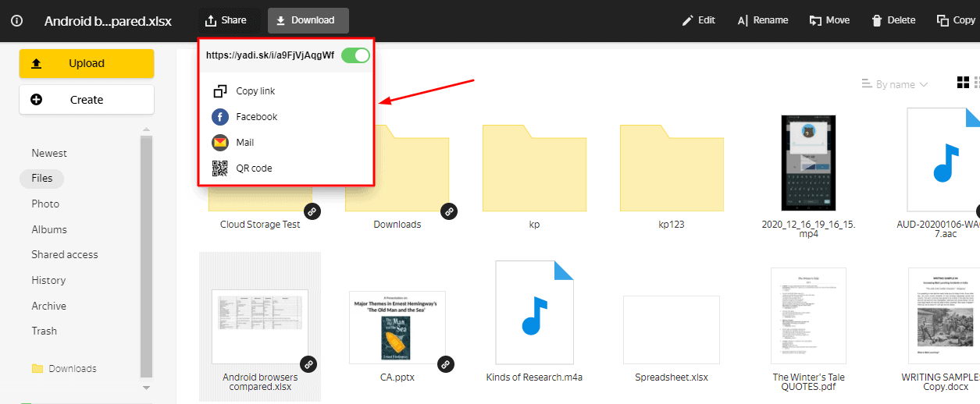Select The Winter's Tale QUOTES.pdf

pos(809,316)
